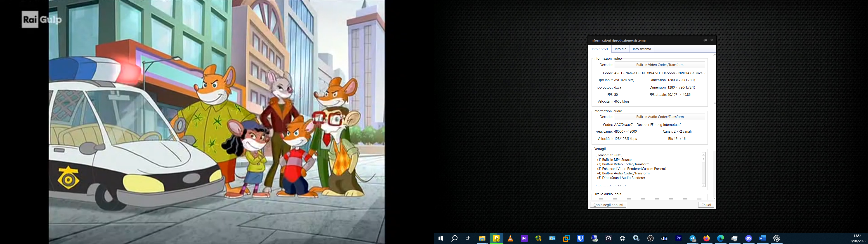
Task: Pin the Informazioni riproduzione/sistema window
Action: [705, 40]
